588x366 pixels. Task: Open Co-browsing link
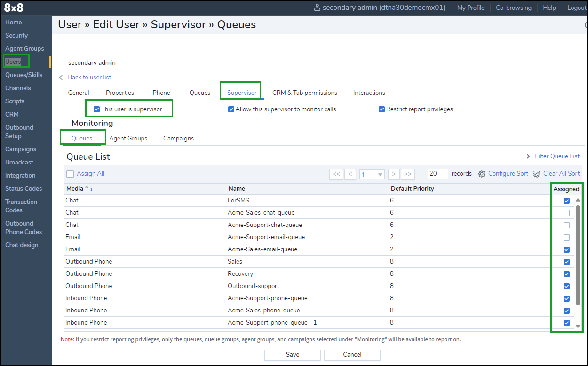point(514,8)
